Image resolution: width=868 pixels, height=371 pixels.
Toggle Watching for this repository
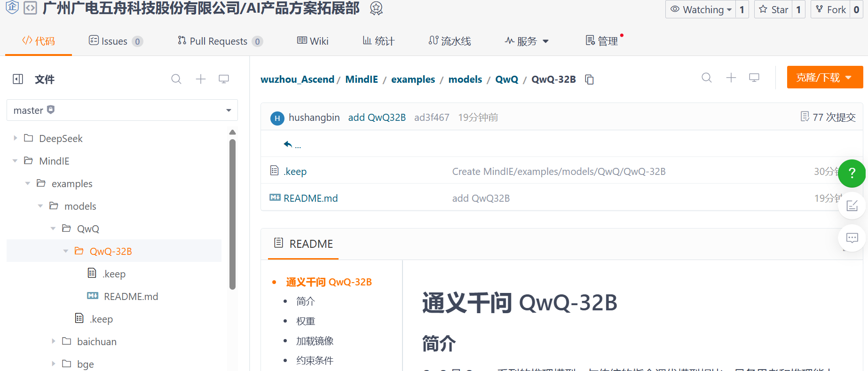click(x=701, y=9)
